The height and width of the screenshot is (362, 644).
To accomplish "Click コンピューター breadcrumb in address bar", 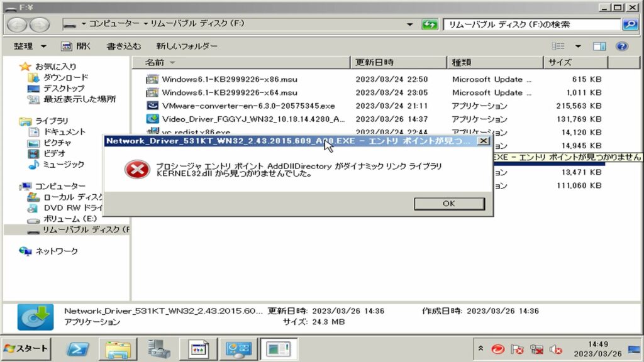I will click(114, 24).
